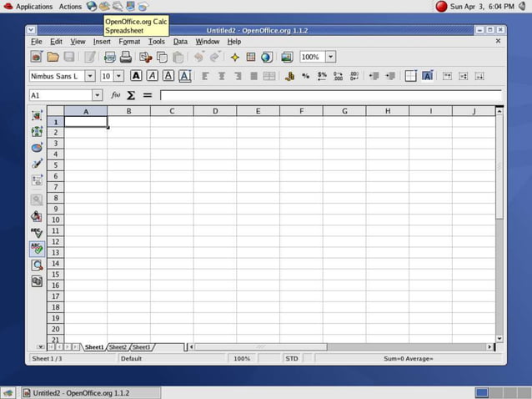
Task: Click Insert graphics icon in side toolbar
Action: click(x=37, y=115)
